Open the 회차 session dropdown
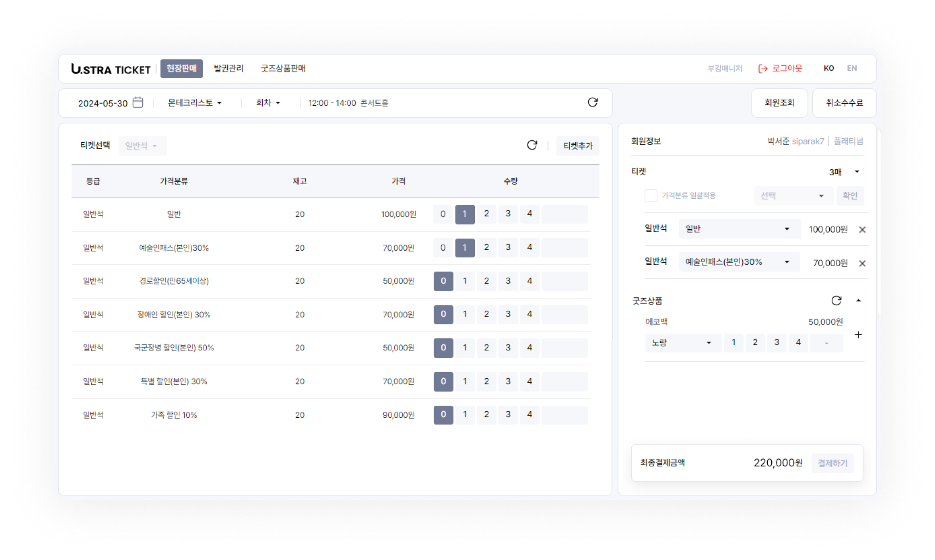Screen dimensions: 935x560 [x=268, y=103]
